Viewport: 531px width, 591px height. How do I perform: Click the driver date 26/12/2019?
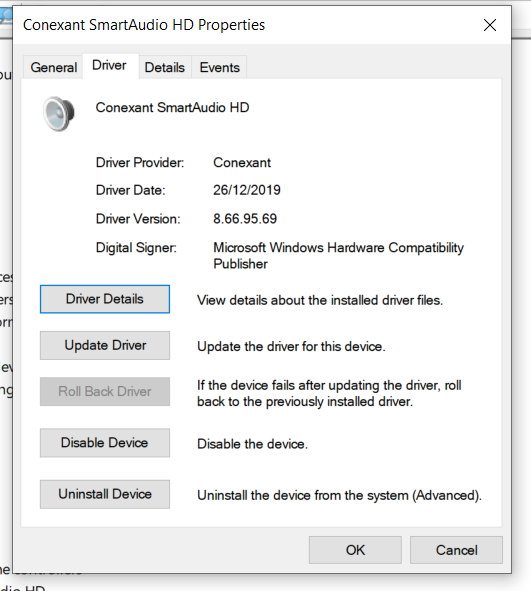[x=247, y=190]
